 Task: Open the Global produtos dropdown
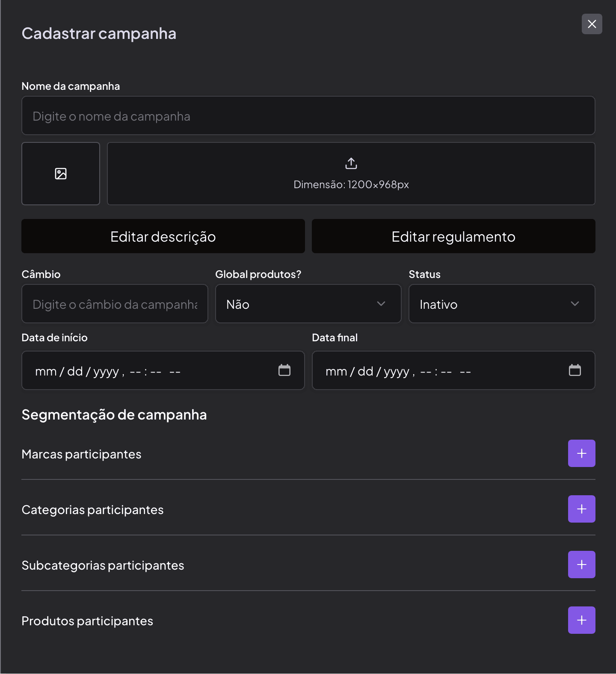[x=308, y=304]
